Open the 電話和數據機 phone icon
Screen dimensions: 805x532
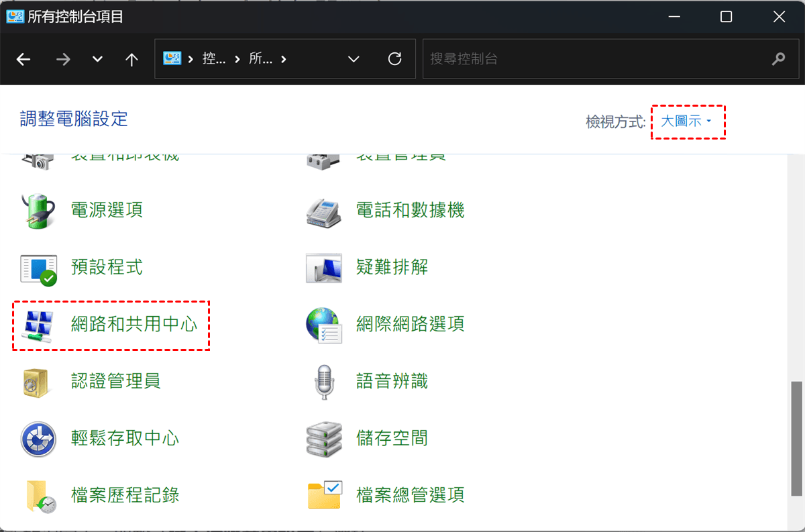(x=324, y=211)
